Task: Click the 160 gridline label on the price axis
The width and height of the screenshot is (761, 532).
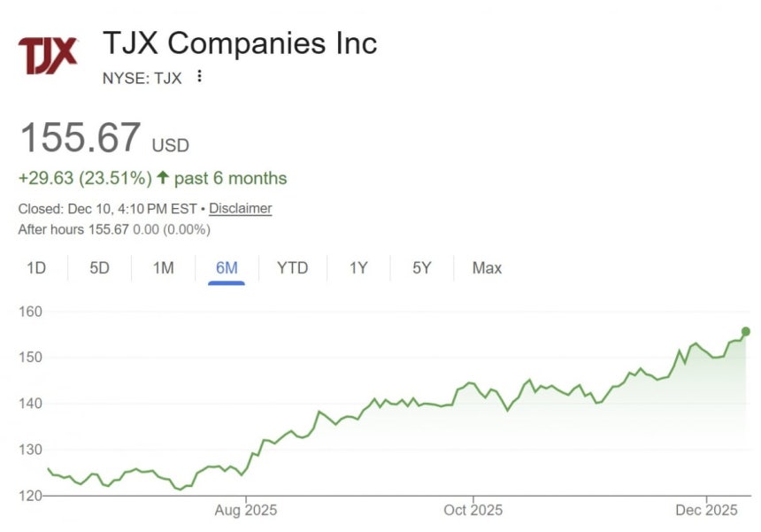Action: (29, 312)
